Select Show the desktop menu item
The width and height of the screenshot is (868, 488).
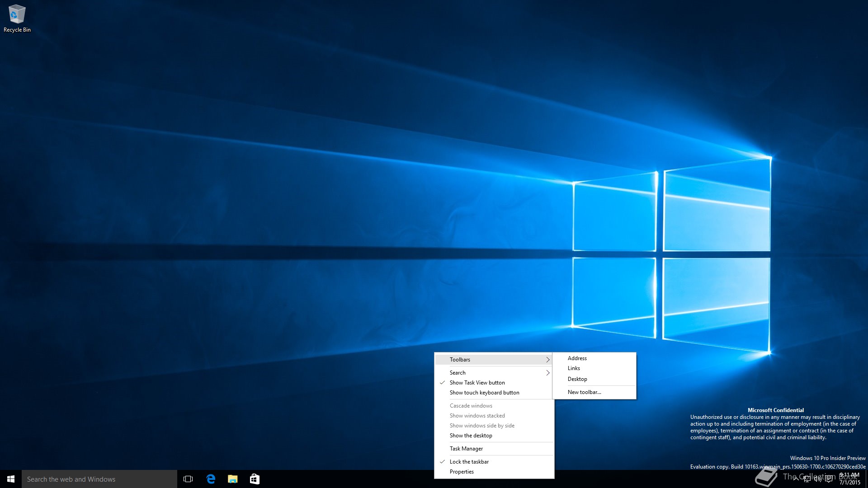[494, 436]
